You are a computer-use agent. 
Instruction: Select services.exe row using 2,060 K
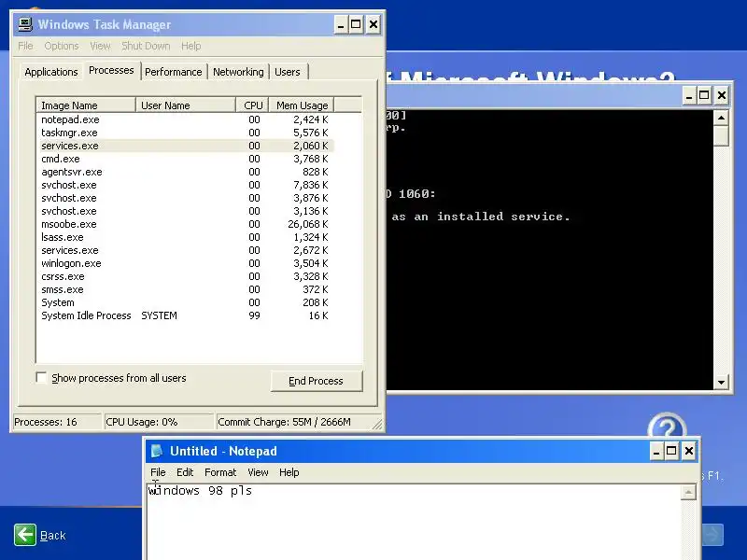coord(185,146)
